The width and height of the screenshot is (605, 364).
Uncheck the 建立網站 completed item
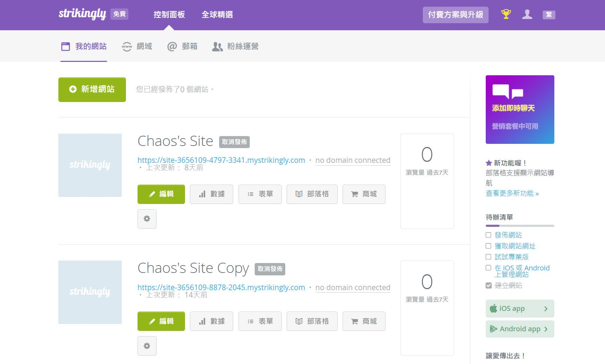(488, 285)
